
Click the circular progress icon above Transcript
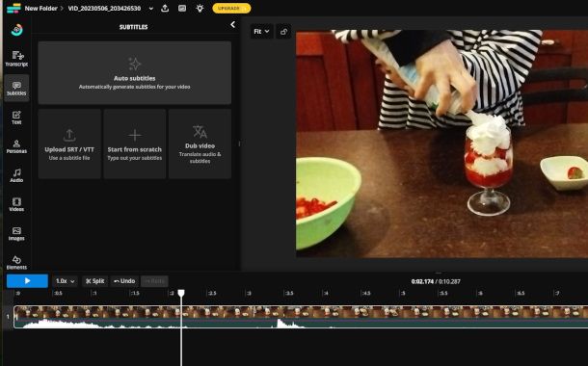tap(16, 30)
